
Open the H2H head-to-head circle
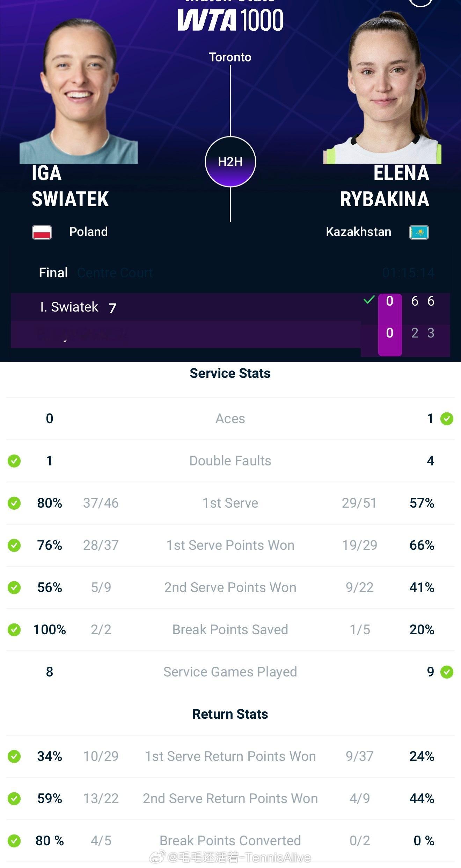pyautogui.click(x=230, y=162)
